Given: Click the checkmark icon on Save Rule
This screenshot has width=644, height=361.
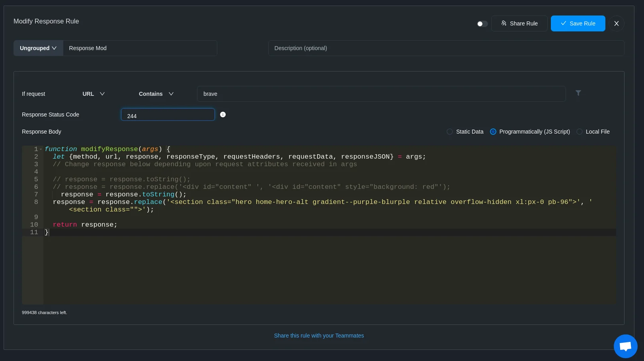Looking at the screenshot, I should tap(564, 23).
